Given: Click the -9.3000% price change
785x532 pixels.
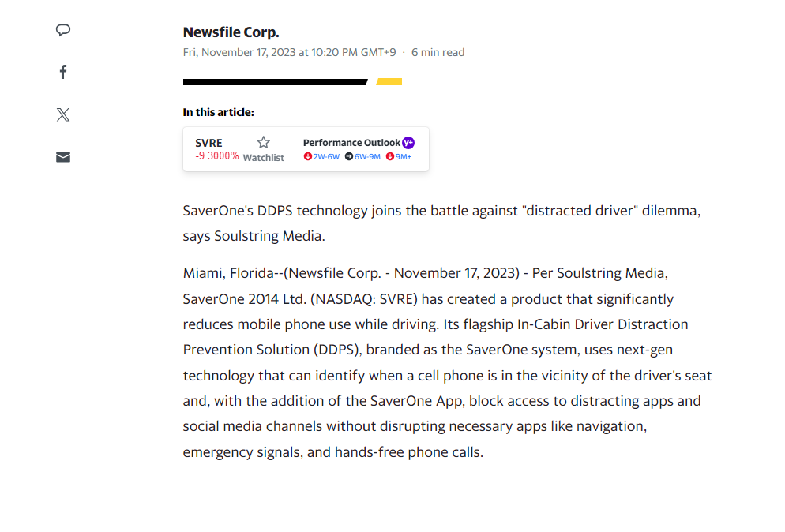Looking at the screenshot, I should [x=217, y=156].
